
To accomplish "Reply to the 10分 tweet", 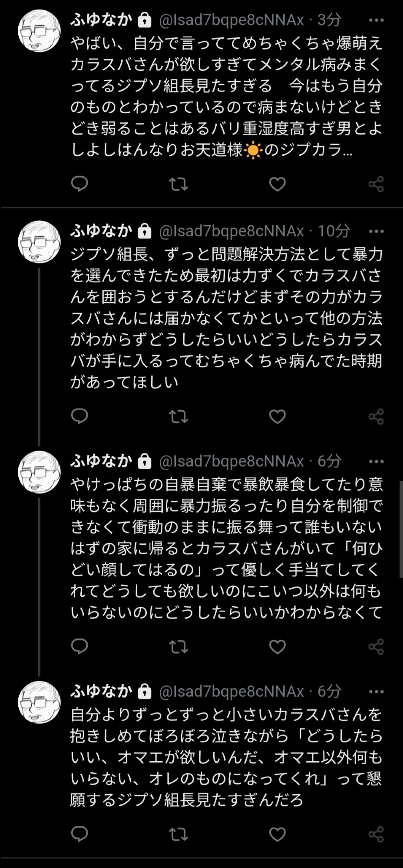I will click(x=79, y=416).
